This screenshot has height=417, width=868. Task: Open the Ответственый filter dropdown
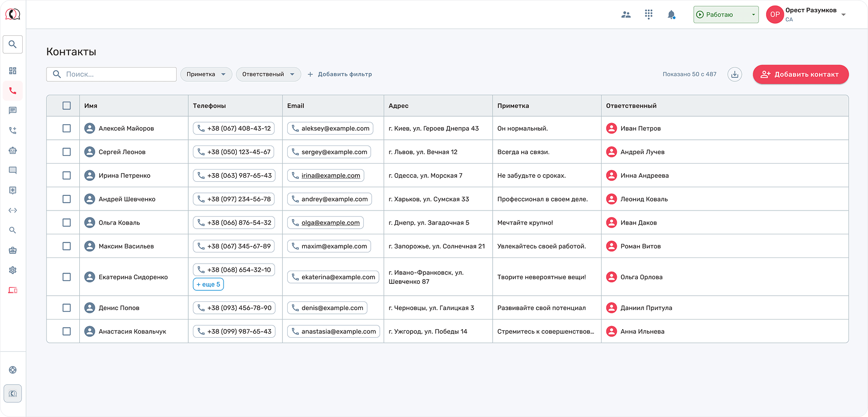[268, 74]
